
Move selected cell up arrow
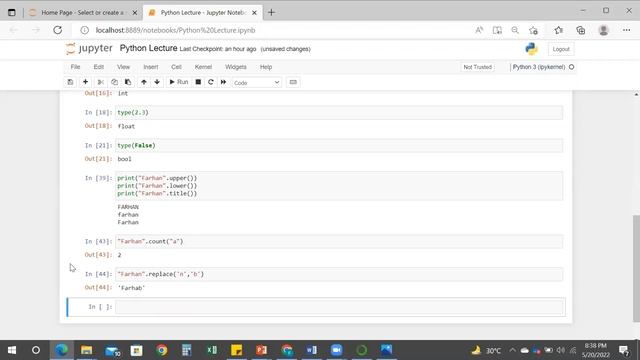coord(144,82)
